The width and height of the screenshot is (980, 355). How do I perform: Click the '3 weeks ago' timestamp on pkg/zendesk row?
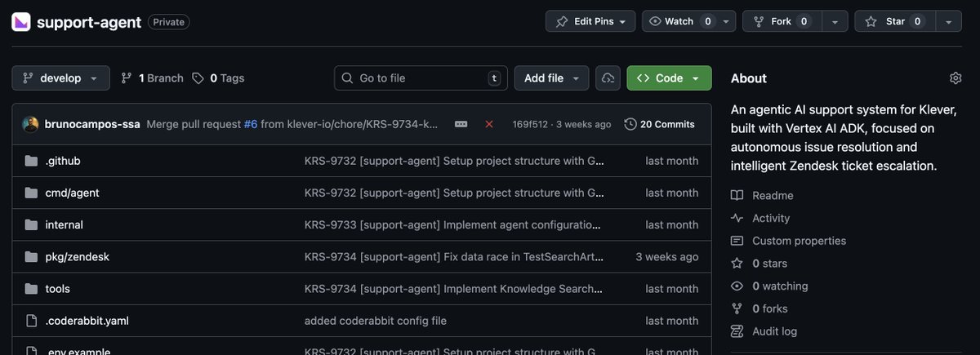click(x=667, y=256)
